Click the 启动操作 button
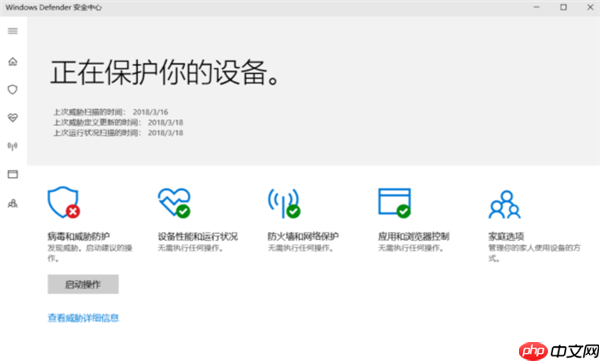Image resolution: width=600 pixels, height=361 pixels. (83, 284)
